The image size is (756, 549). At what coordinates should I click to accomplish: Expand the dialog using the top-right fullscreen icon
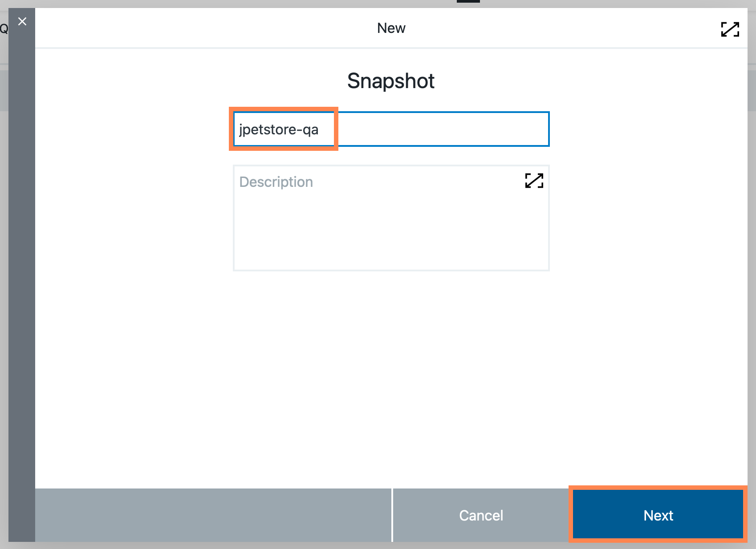(730, 29)
